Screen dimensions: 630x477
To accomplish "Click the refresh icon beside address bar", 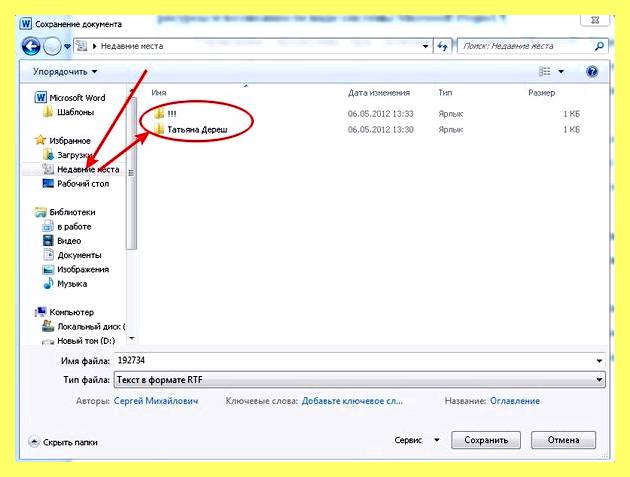I will tap(443, 46).
